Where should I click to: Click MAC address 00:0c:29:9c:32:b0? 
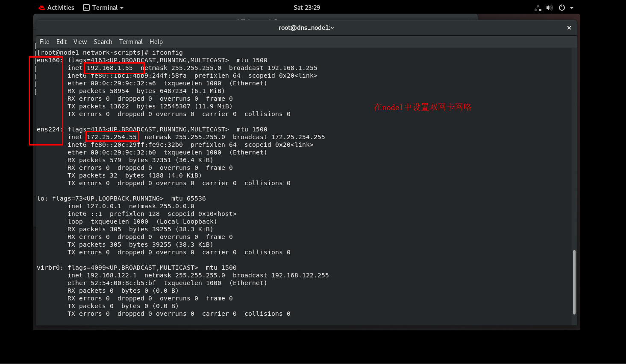click(123, 152)
